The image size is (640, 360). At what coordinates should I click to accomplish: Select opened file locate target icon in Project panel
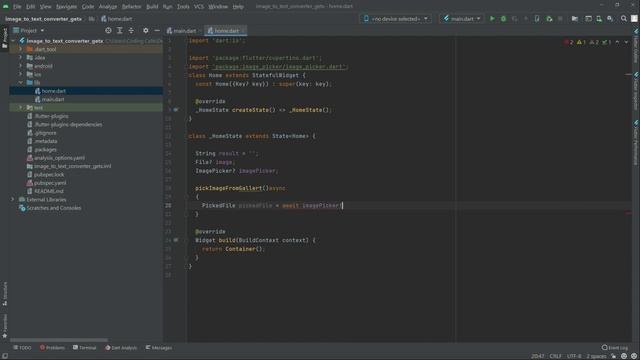(x=108, y=31)
